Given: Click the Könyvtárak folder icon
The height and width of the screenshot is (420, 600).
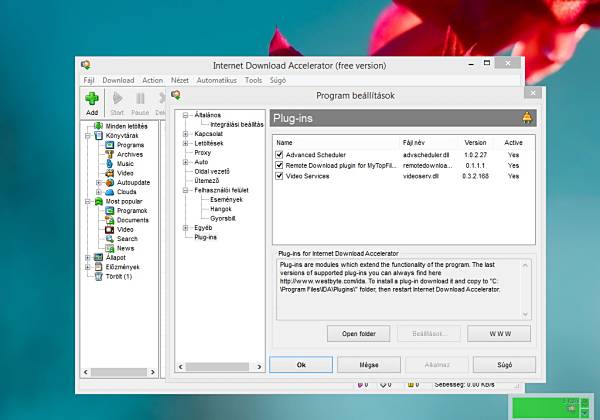Looking at the screenshot, I should coord(98,135).
